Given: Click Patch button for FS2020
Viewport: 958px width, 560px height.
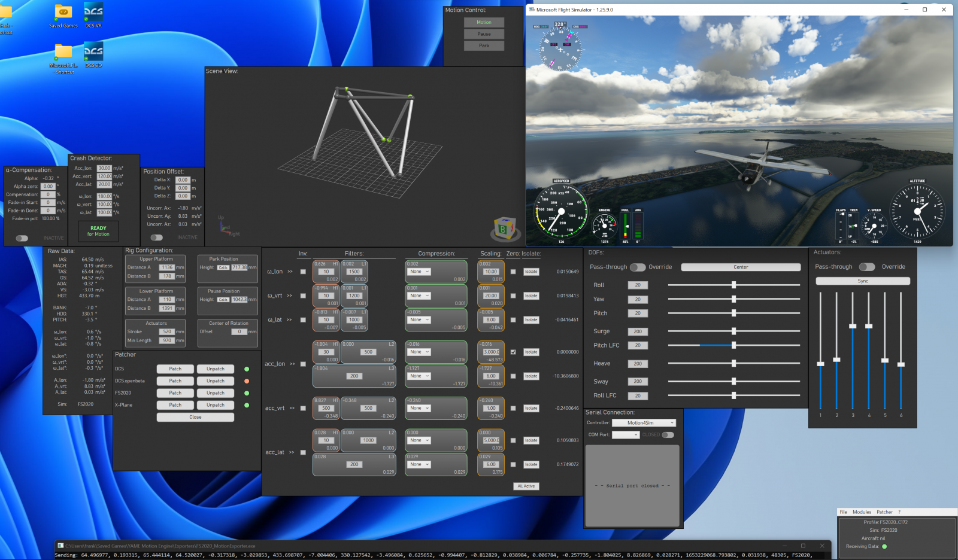Looking at the screenshot, I should [175, 393].
